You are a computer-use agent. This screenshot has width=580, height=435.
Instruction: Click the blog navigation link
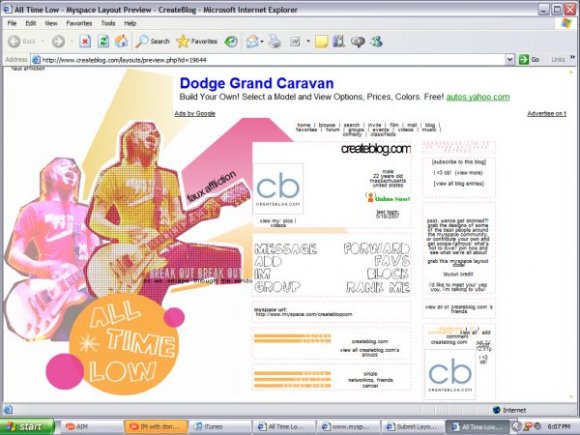point(430,125)
